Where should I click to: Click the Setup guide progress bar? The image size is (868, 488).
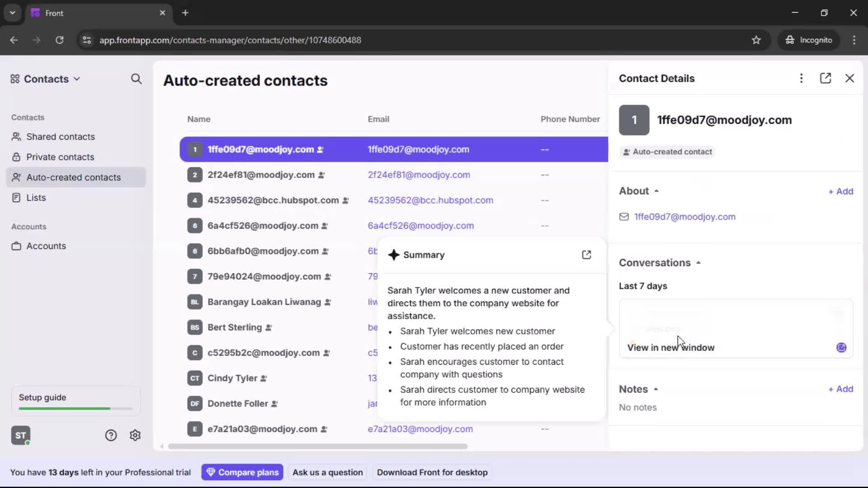[x=75, y=408]
